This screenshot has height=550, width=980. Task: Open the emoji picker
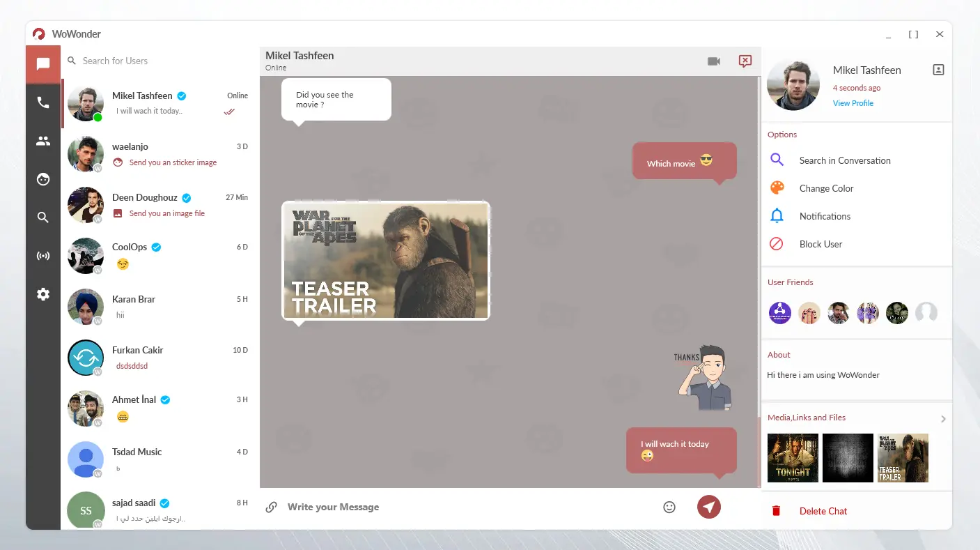pyautogui.click(x=669, y=507)
